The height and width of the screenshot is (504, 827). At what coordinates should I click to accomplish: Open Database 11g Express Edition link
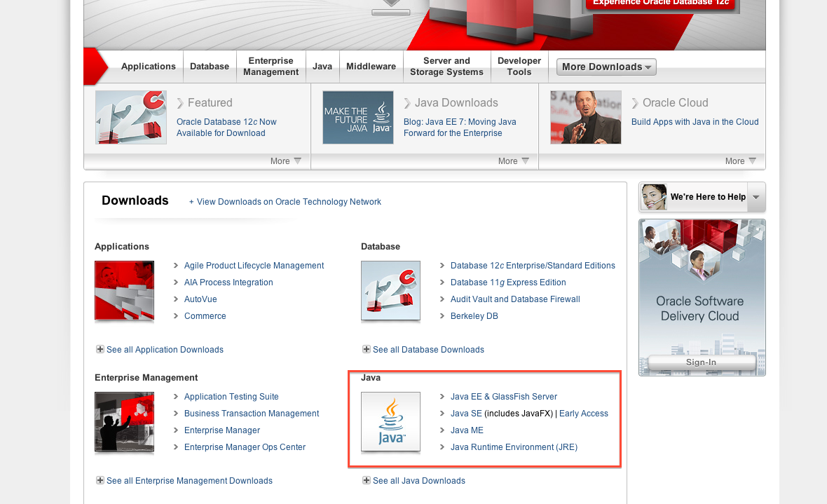click(x=508, y=282)
